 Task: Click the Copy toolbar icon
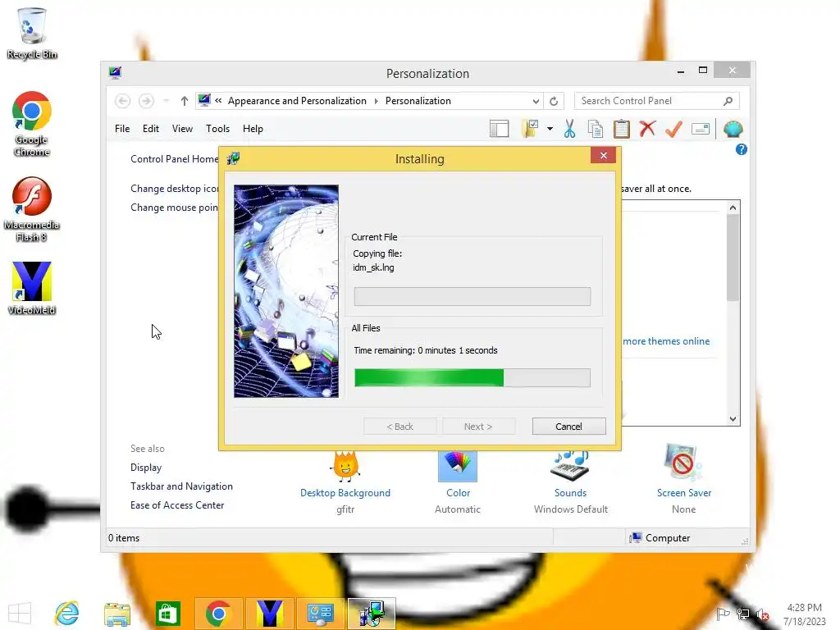click(596, 129)
